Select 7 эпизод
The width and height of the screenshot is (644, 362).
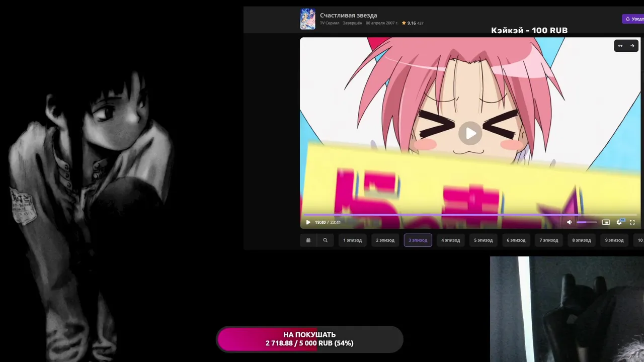[548, 240]
